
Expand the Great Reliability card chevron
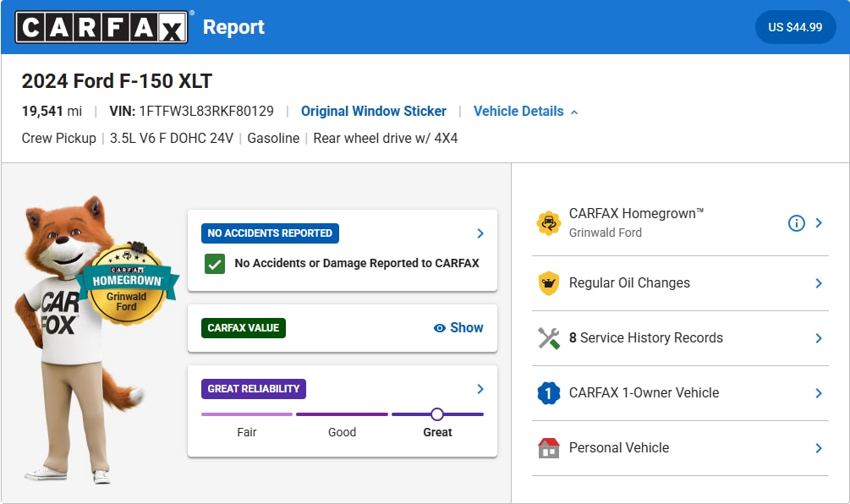tap(480, 389)
